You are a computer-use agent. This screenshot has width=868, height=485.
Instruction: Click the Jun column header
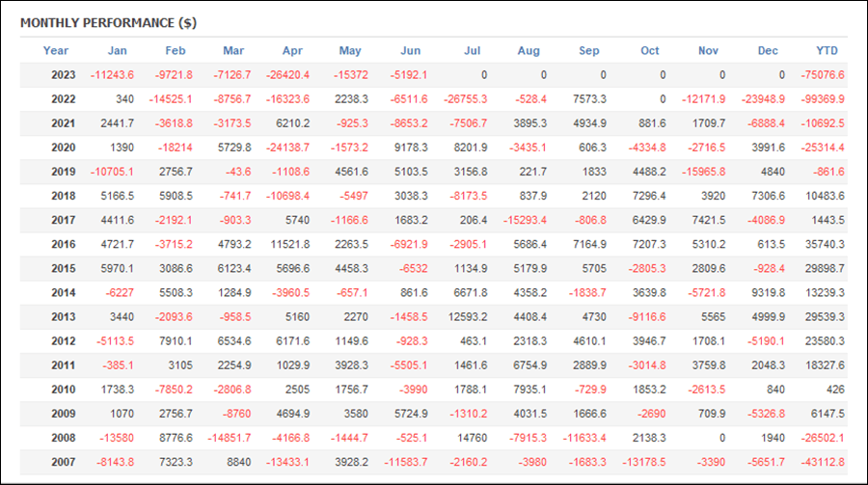point(410,51)
